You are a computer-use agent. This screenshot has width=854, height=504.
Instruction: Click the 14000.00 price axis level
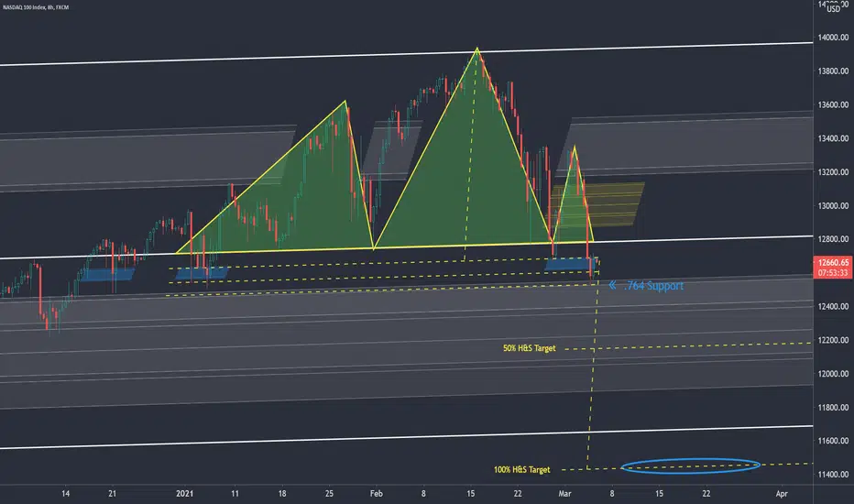(x=833, y=38)
